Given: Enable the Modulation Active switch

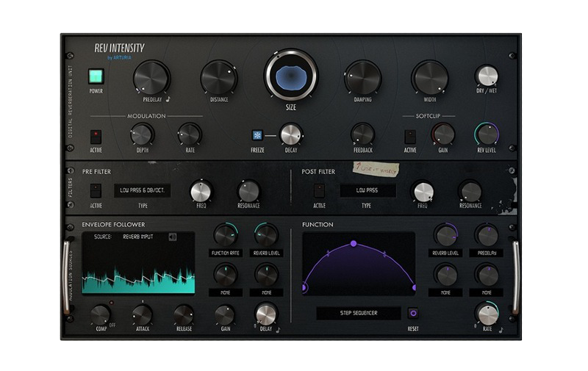Looking at the screenshot, I should click(x=96, y=136).
